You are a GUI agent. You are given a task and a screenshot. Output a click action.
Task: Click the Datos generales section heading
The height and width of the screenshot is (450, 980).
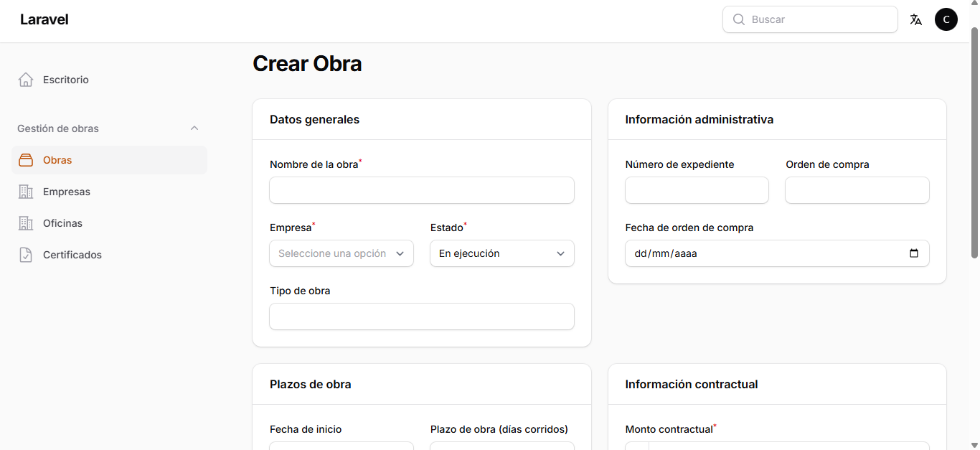coord(314,119)
